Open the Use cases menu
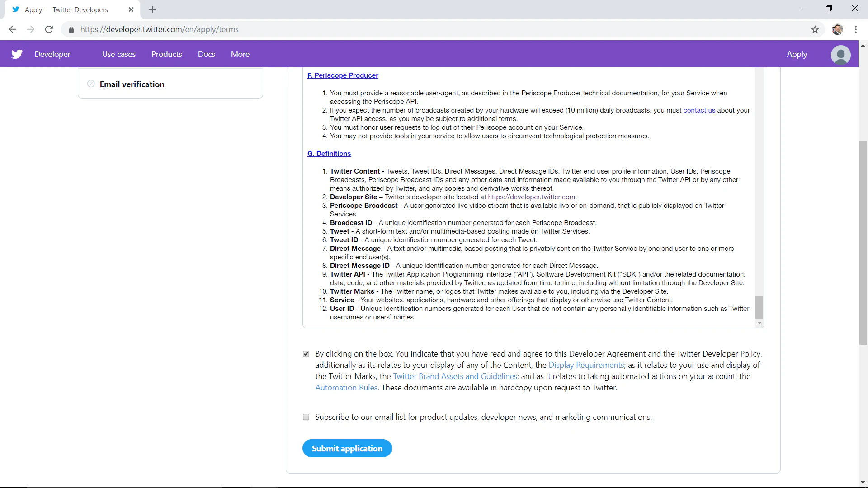The image size is (868, 488). pos(118,54)
